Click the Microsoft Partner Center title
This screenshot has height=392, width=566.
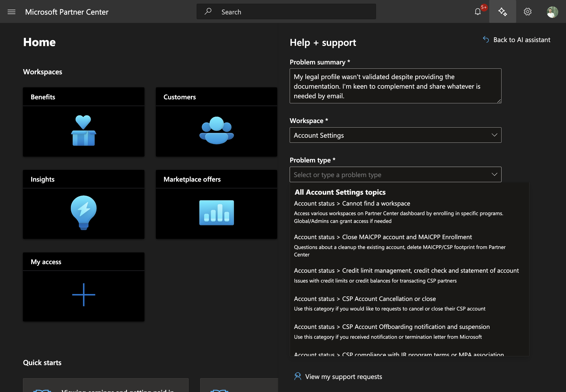(x=67, y=12)
